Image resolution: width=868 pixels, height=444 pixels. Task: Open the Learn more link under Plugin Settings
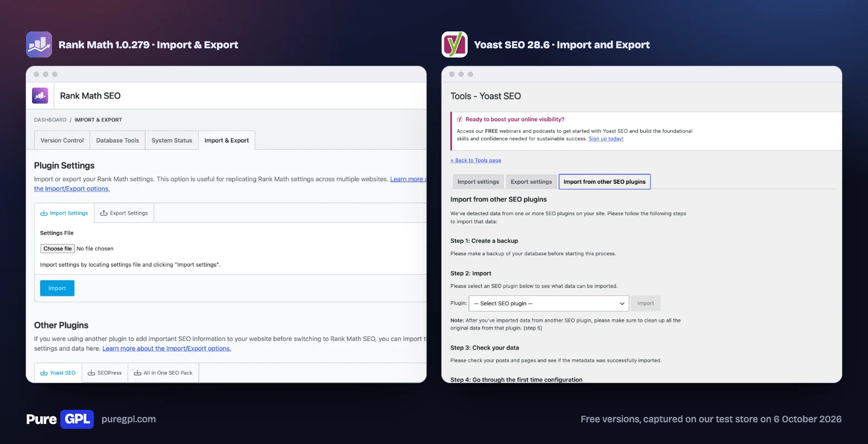coord(408,179)
